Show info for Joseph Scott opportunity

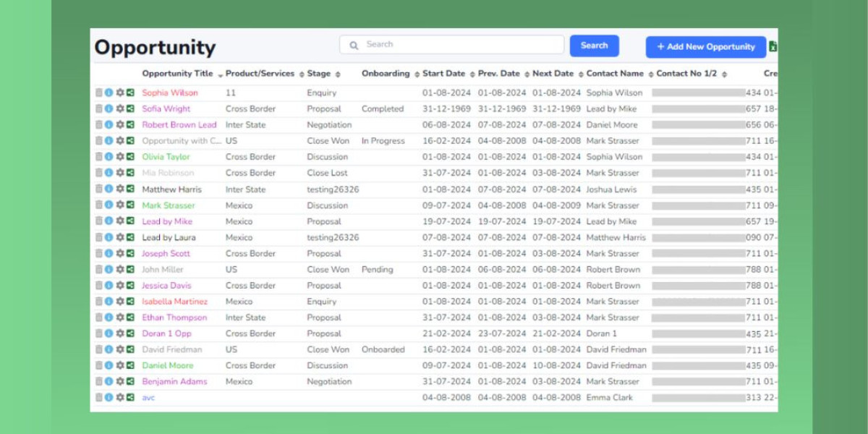[x=109, y=253]
